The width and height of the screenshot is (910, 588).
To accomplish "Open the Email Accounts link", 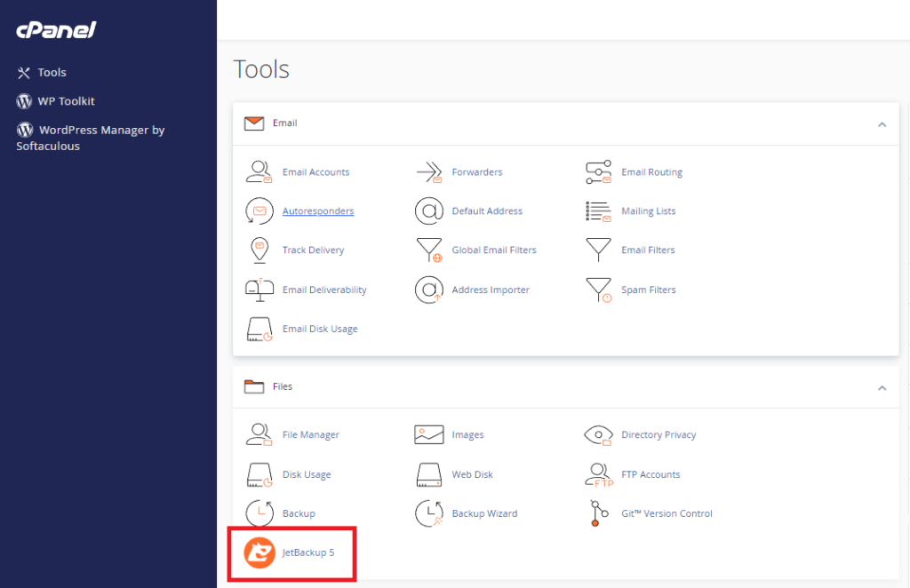I will point(315,172).
